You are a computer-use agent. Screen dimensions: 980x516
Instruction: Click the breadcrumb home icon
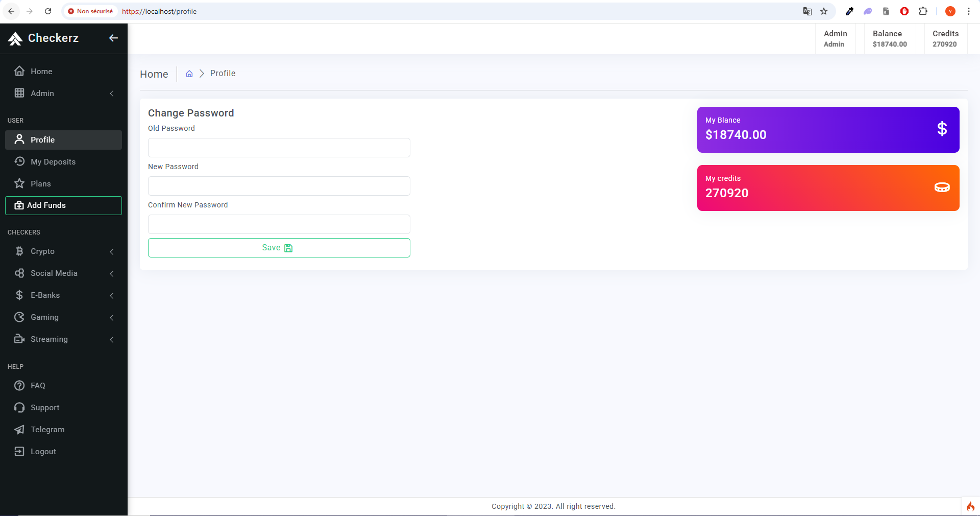tap(189, 74)
